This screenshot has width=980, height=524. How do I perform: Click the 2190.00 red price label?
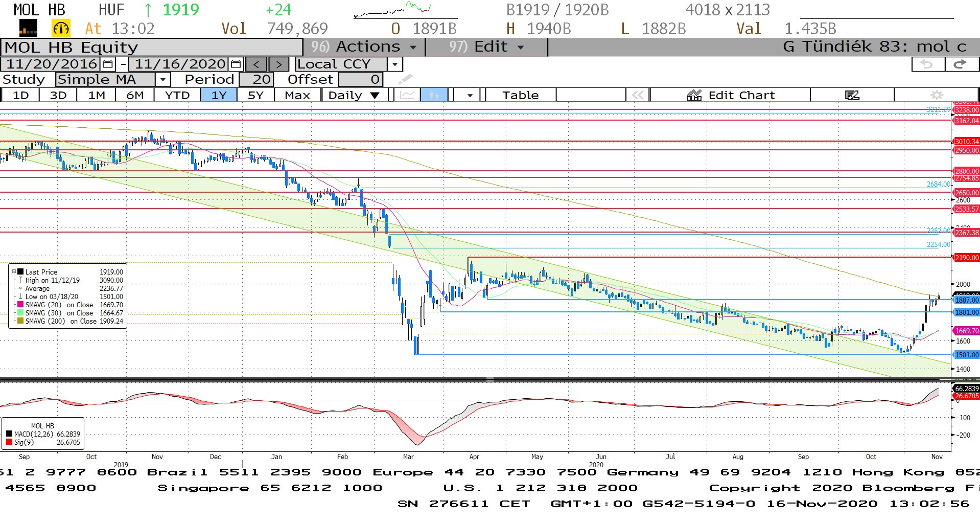(967, 258)
